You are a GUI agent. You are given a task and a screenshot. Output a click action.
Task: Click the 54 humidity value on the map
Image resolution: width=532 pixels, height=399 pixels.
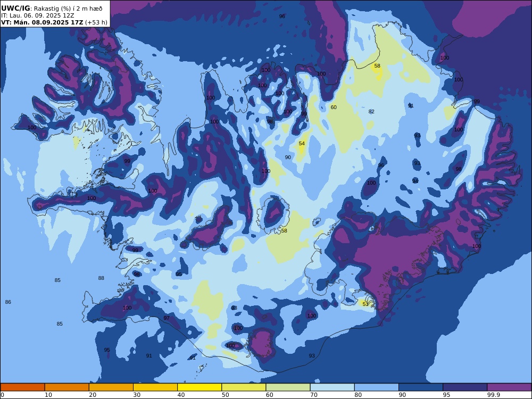pos(302,144)
